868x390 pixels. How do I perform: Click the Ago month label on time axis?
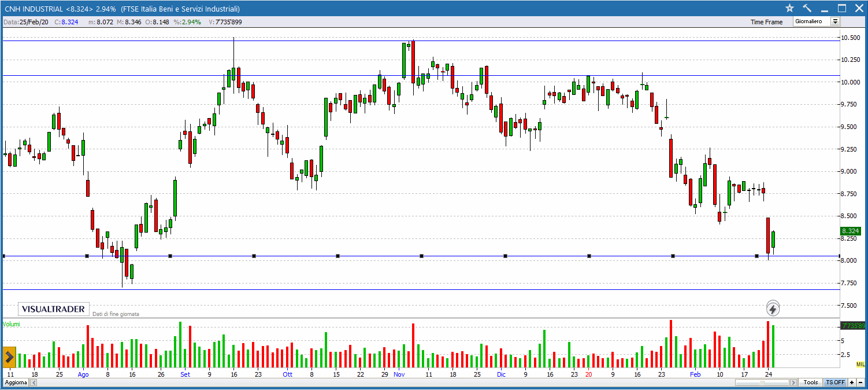pos(84,374)
